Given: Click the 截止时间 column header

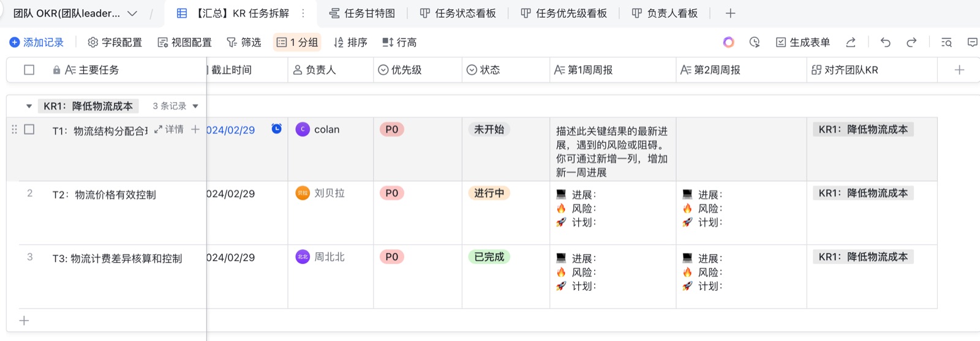Looking at the screenshot, I should (247, 70).
